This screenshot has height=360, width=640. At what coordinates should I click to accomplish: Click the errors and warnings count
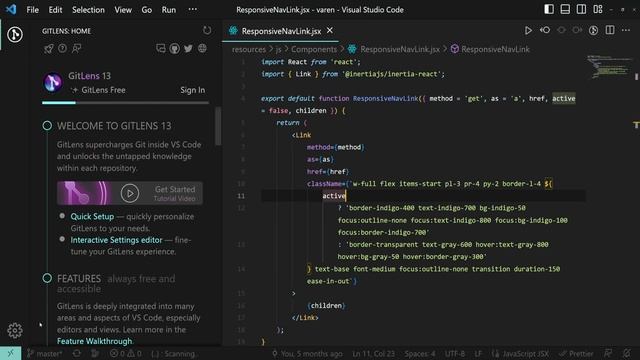126,353
